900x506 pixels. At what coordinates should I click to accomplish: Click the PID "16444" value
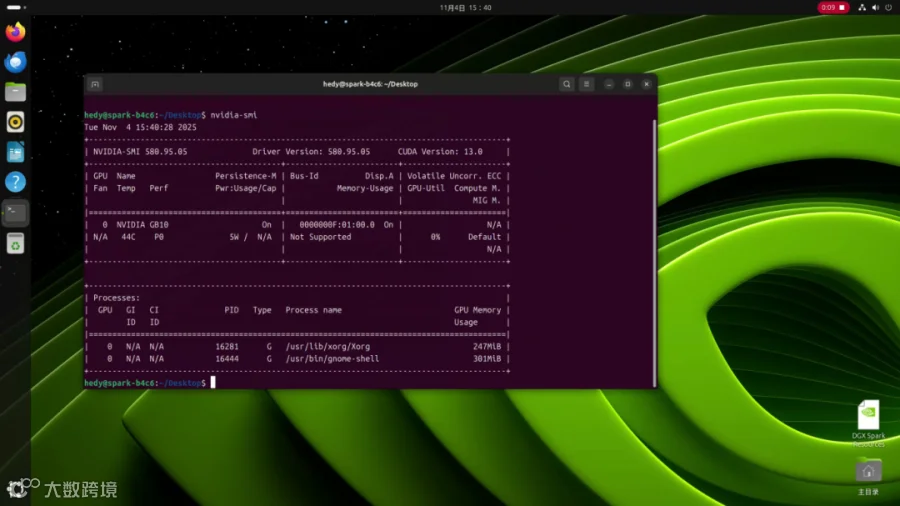click(x=227, y=359)
